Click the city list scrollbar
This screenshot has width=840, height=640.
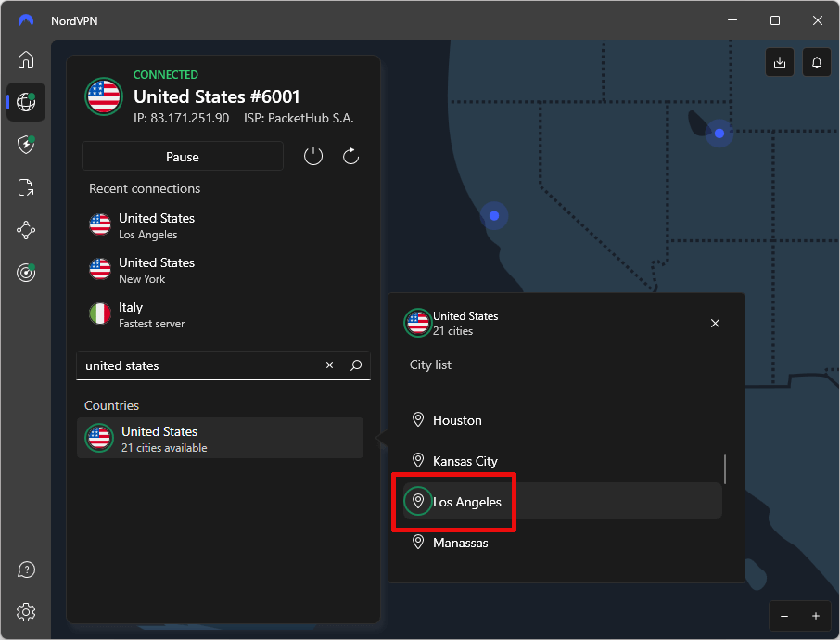click(725, 469)
